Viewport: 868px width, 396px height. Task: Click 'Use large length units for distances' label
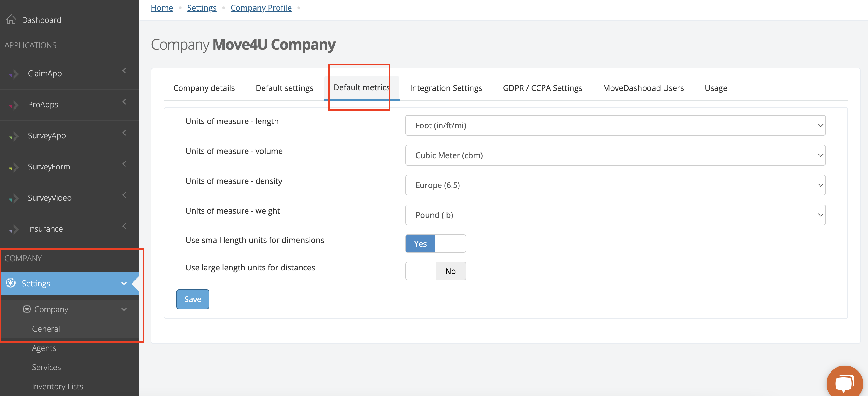250,268
